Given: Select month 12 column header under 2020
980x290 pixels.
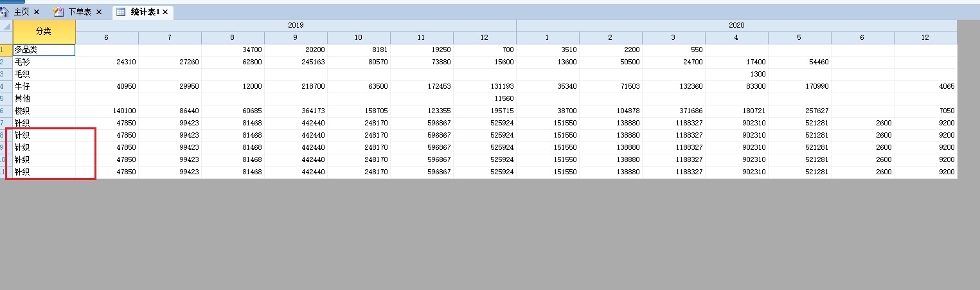Looking at the screenshot, I should coord(925,38).
